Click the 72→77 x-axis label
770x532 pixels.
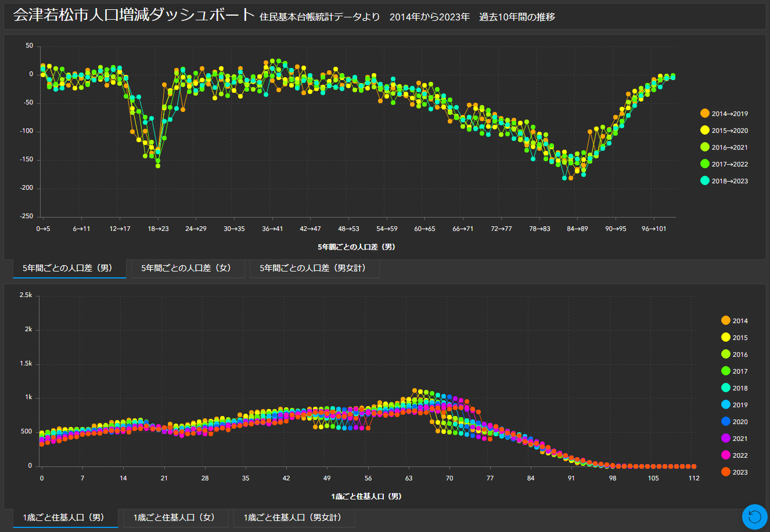(x=501, y=229)
